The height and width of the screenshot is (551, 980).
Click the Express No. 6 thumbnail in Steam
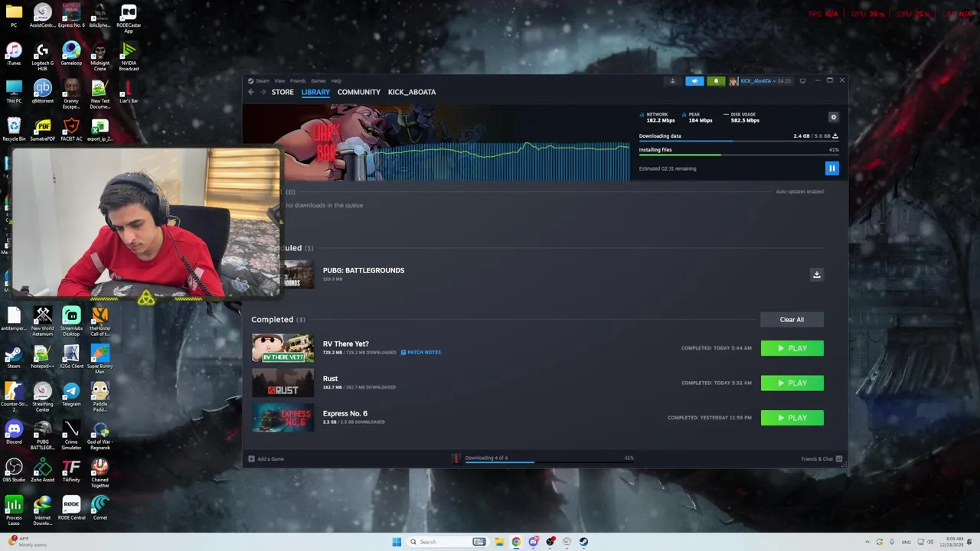(x=283, y=418)
